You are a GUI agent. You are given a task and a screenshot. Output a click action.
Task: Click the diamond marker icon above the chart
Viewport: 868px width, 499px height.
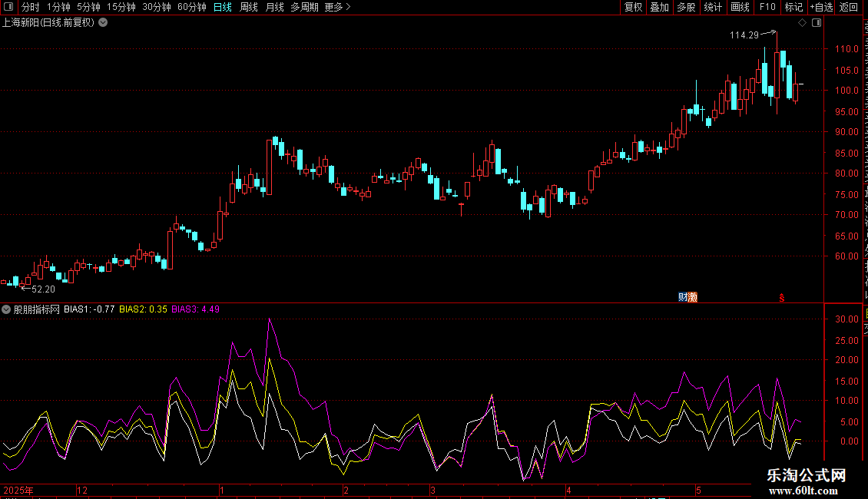pyautogui.click(x=802, y=23)
